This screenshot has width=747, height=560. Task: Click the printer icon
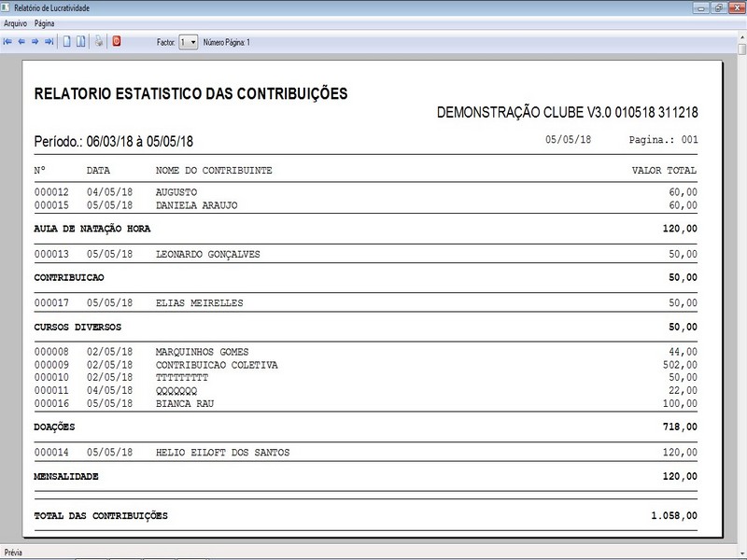99,41
